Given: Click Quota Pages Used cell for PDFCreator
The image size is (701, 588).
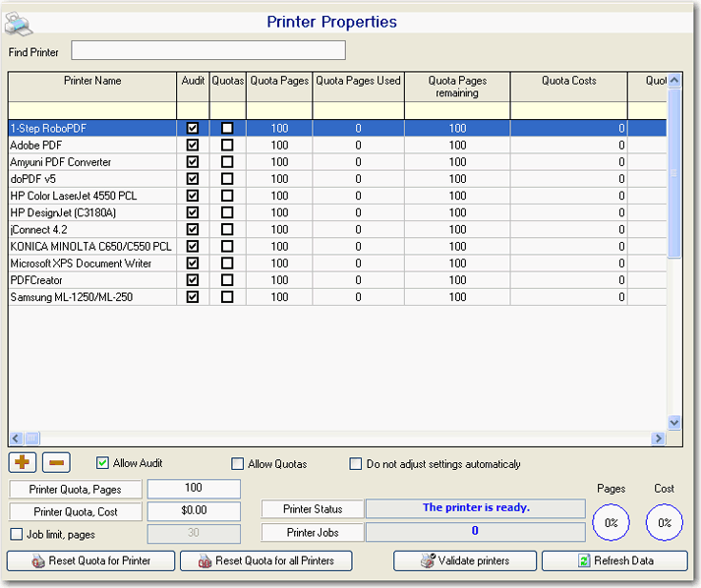Looking at the screenshot, I should 359,280.
